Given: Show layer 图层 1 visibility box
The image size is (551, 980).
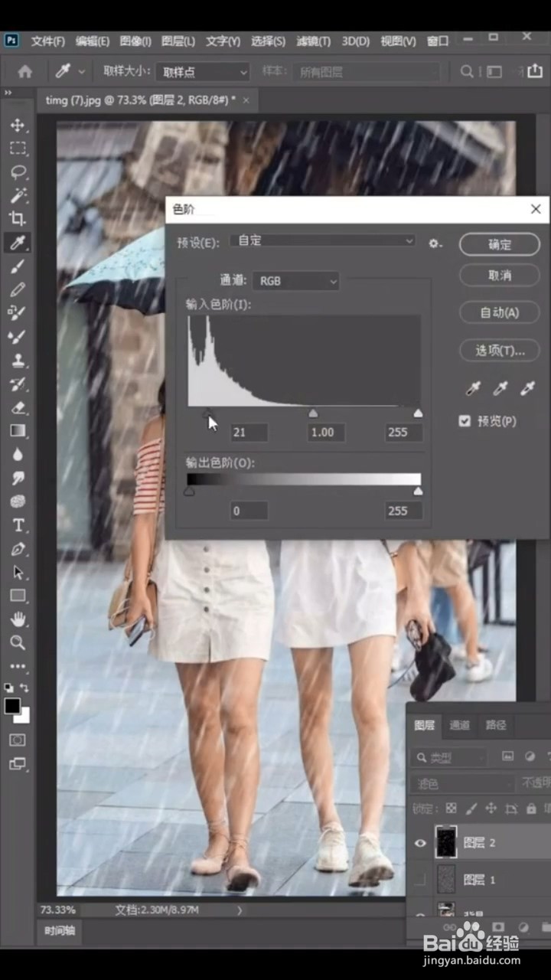Looking at the screenshot, I should pyautogui.click(x=420, y=880).
